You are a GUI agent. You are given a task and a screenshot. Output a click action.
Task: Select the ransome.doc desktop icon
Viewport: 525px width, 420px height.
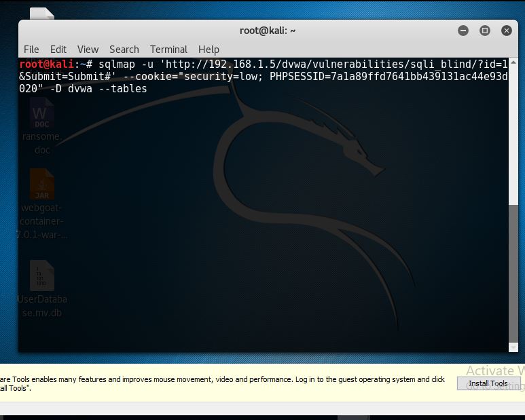(42, 127)
